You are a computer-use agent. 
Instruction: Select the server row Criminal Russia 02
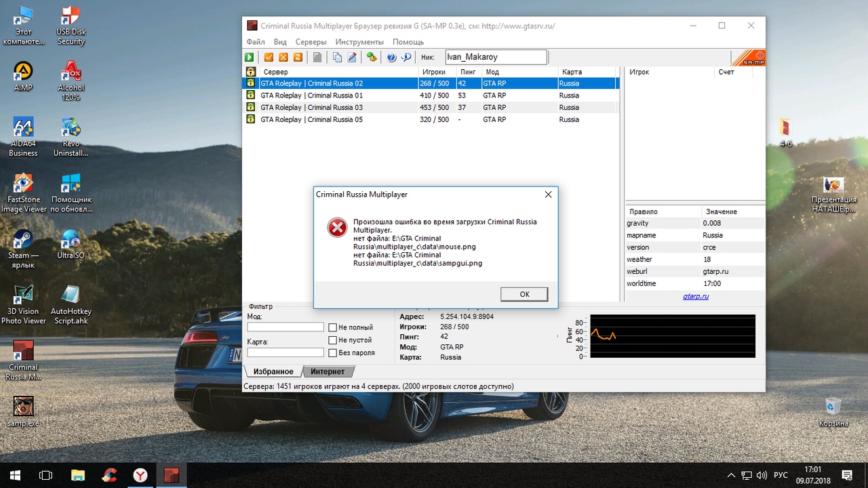coord(431,84)
